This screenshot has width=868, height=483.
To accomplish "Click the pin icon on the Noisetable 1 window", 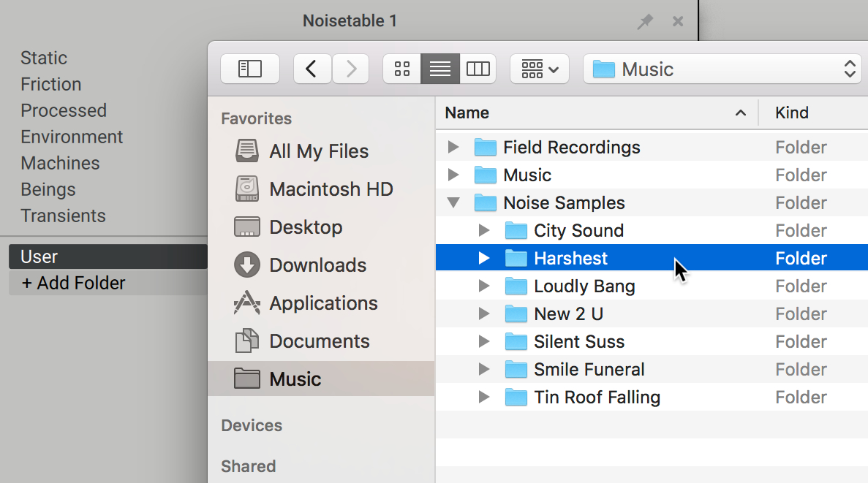I will 645,21.
